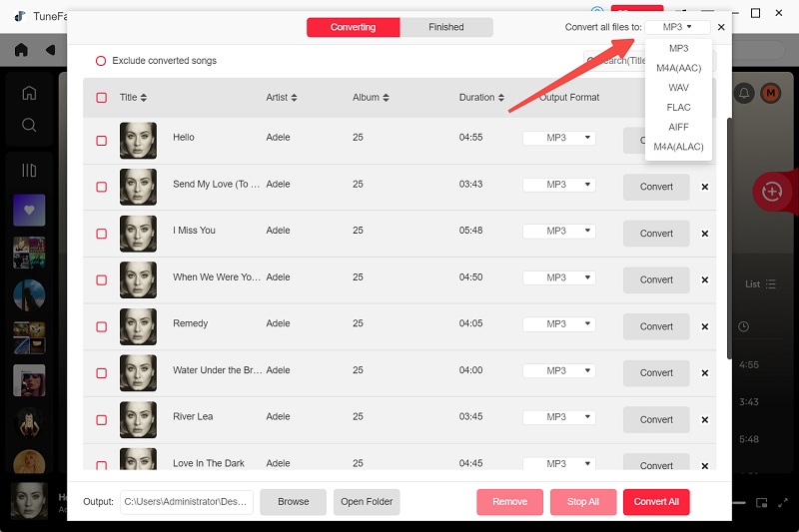Image resolution: width=799 pixels, height=532 pixels.
Task: Remove Send My Love row with X icon
Action: pos(704,187)
